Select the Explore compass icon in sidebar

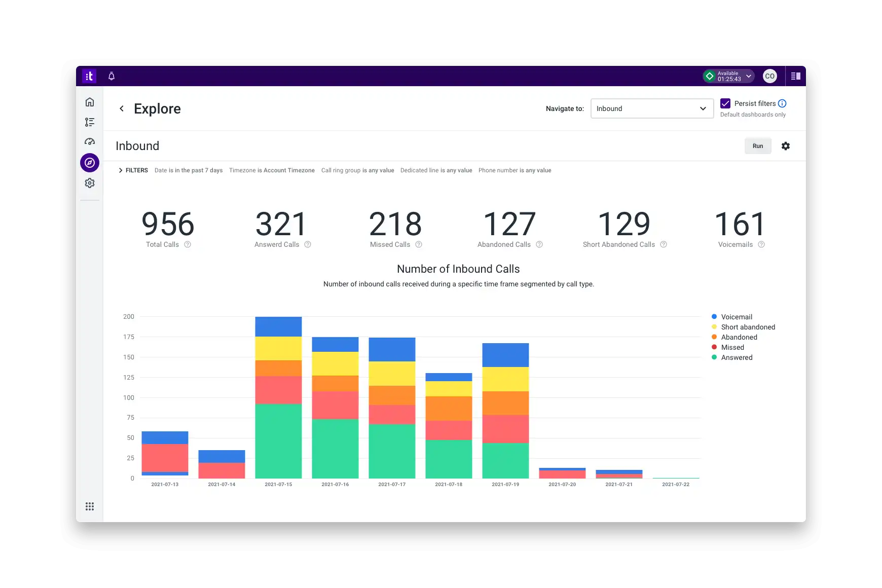click(x=90, y=163)
